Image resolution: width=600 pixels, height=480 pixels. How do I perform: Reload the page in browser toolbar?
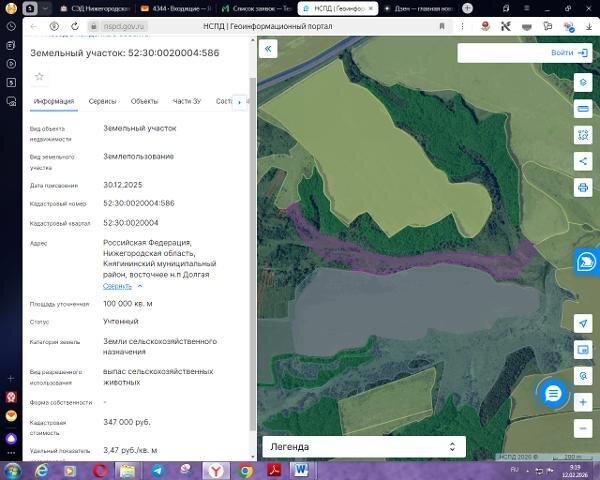(x=75, y=26)
